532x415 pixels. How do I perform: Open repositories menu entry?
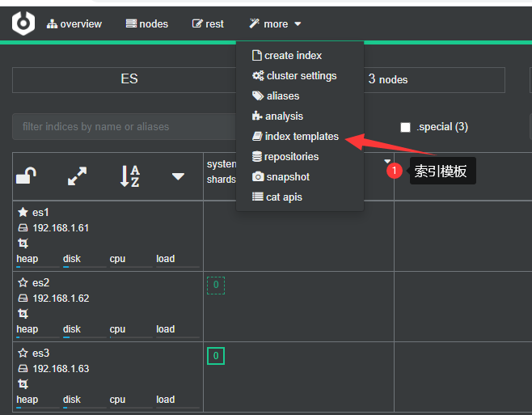(285, 157)
